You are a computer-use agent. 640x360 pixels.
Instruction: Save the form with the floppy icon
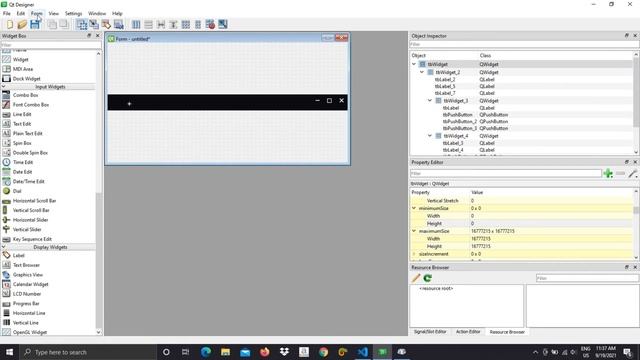35,24
